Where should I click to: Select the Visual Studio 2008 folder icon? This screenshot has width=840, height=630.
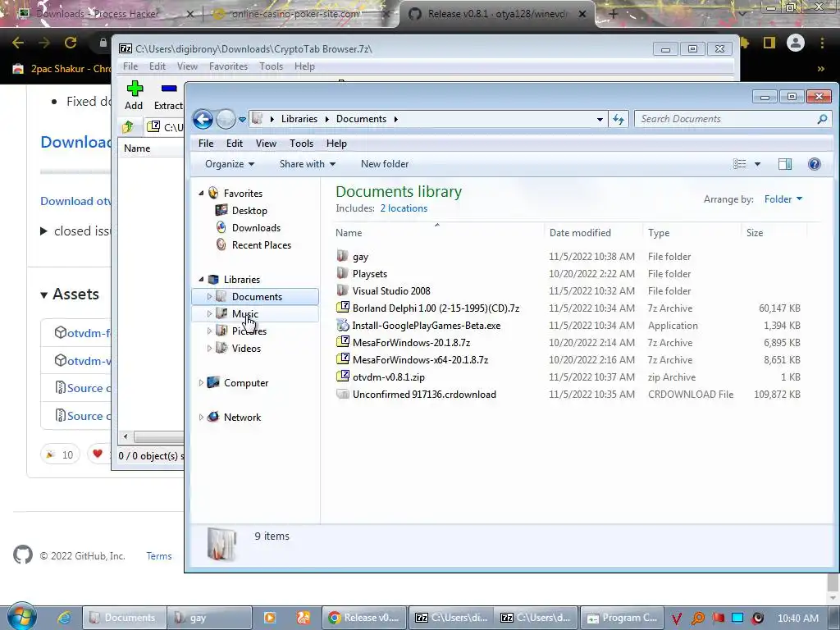click(342, 290)
